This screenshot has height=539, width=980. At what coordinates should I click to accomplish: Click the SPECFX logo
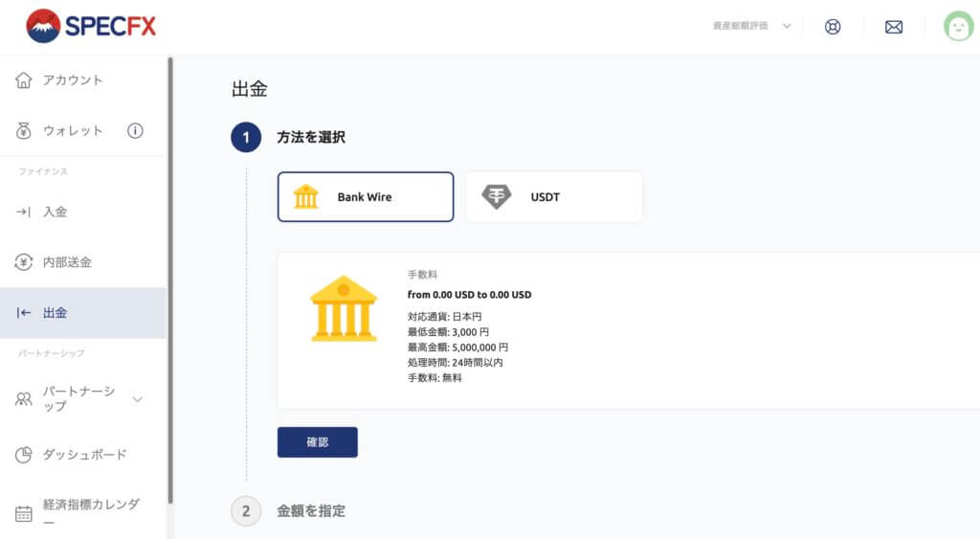click(91, 26)
